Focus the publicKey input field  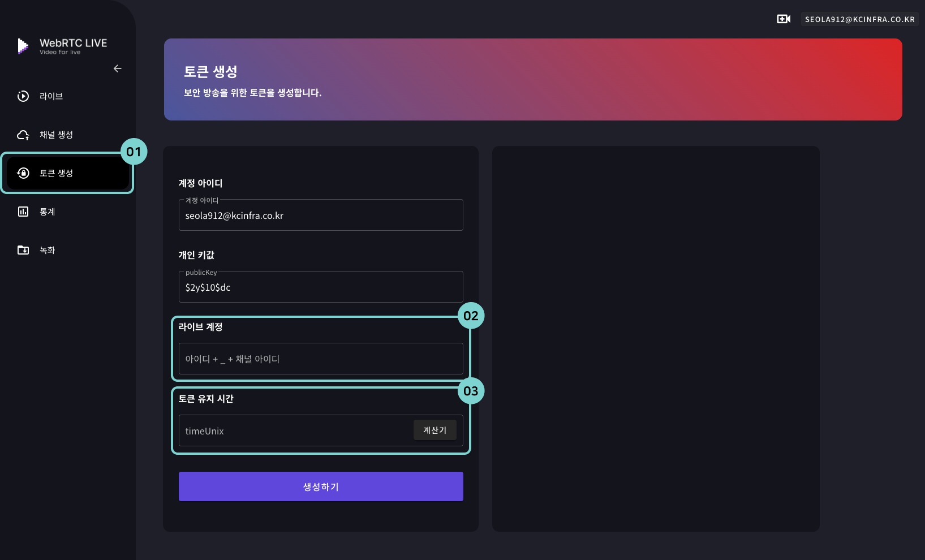coord(321,287)
